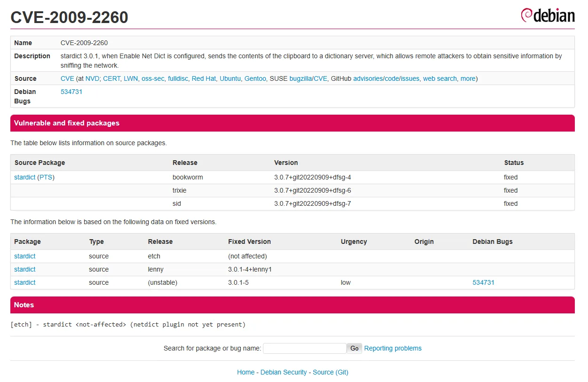The width and height of the screenshot is (588, 382).
Task: Open the Red Hat link
Action: tap(204, 78)
